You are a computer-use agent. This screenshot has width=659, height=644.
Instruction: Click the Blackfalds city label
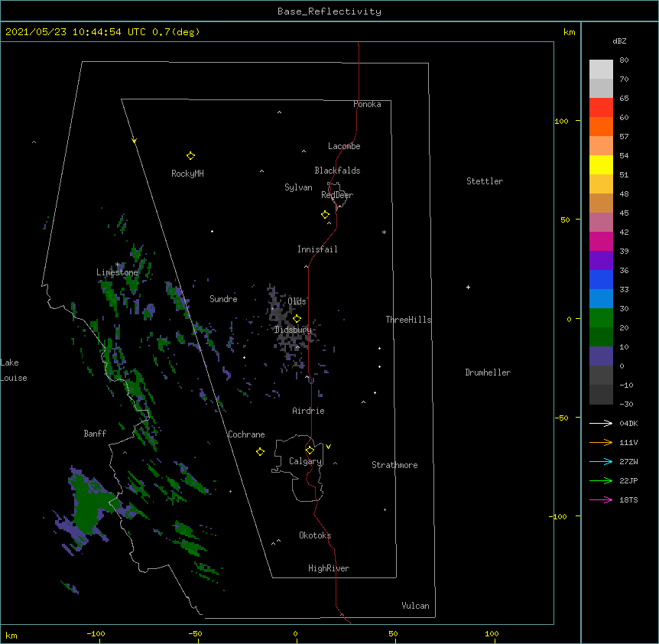[x=337, y=171]
